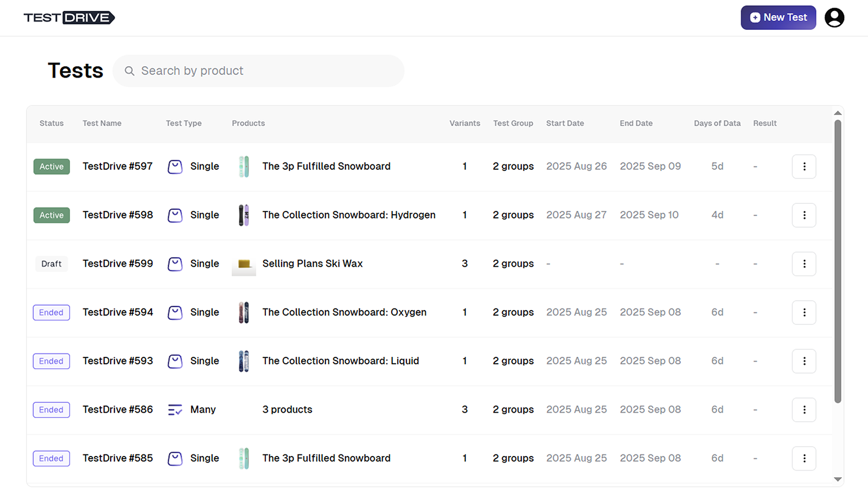Click The Collection Snowboard: Liquid product name

point(341,361)
